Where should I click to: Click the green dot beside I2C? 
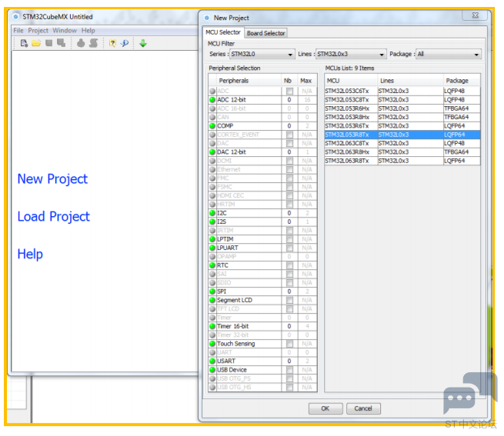(x=212, y=213)
